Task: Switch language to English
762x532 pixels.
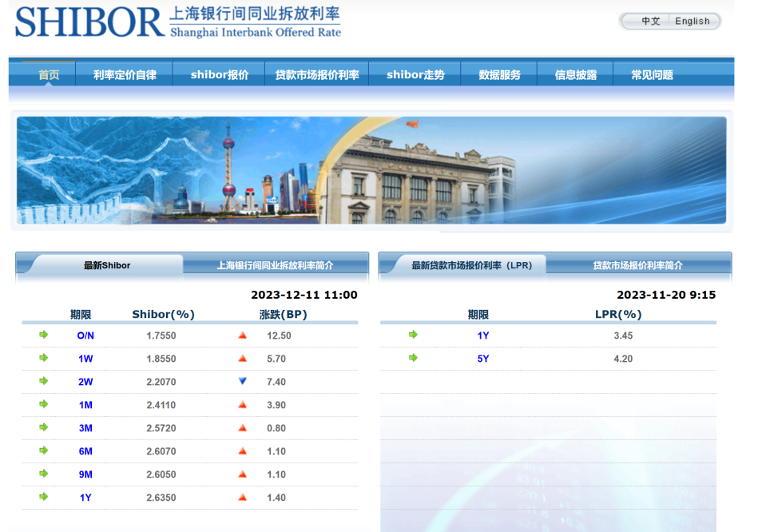Action: click(693, 21)
